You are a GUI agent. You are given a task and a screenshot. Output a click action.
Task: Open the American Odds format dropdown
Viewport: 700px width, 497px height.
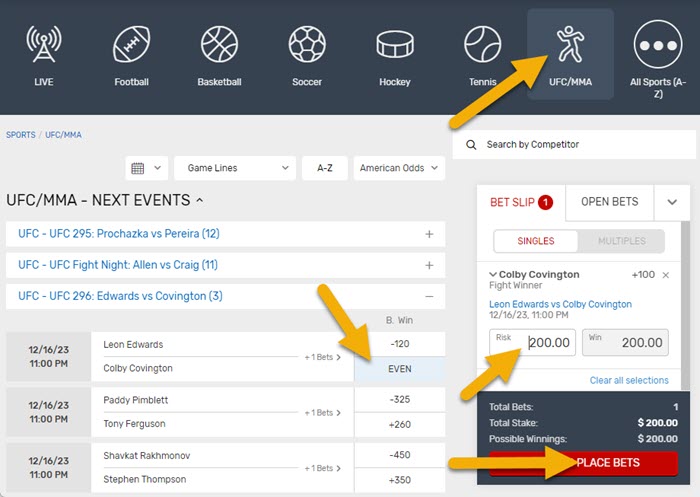[x=400, y=168]
